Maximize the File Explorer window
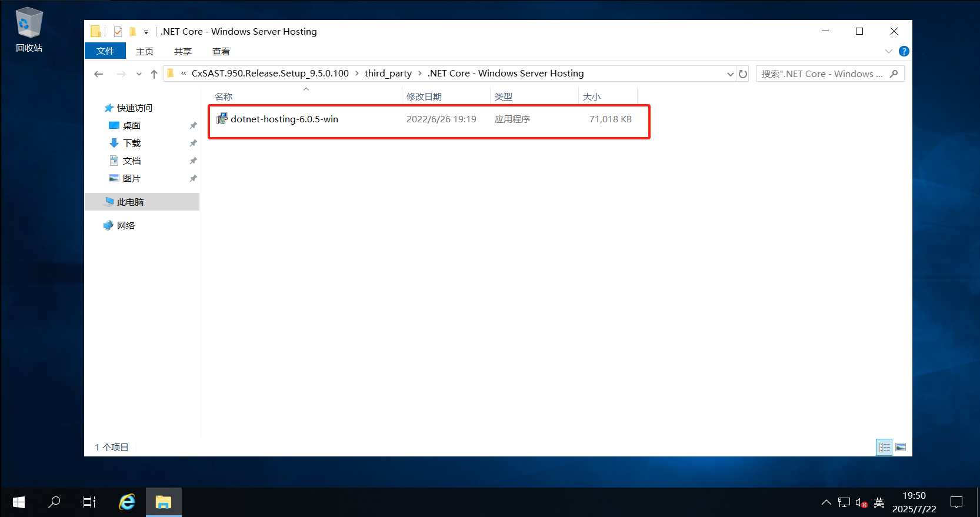980x517 pixels. point(859,31)
